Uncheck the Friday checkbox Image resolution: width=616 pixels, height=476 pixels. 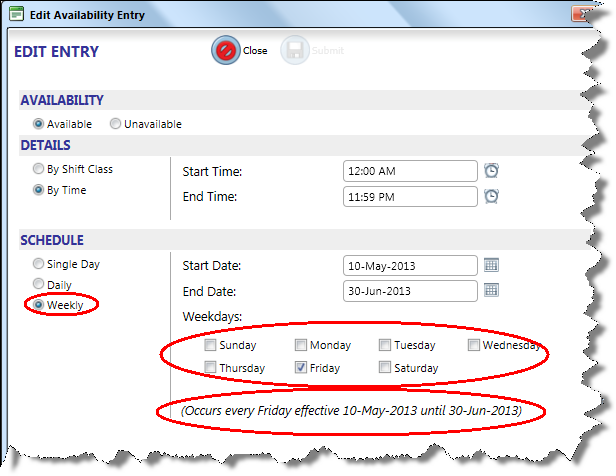(300, 368)
